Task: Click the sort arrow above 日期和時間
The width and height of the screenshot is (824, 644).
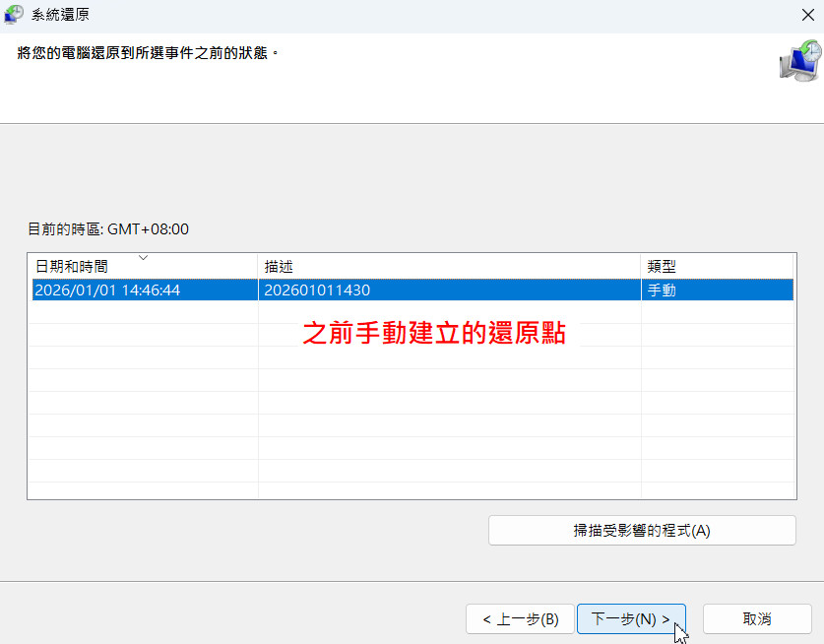Action: tap(143, 258)
